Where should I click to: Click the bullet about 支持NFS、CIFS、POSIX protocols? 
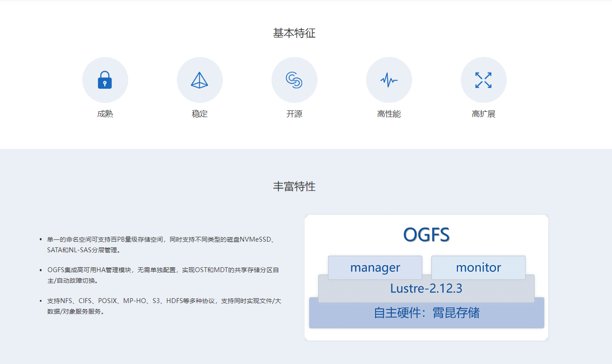coord(164,306)
